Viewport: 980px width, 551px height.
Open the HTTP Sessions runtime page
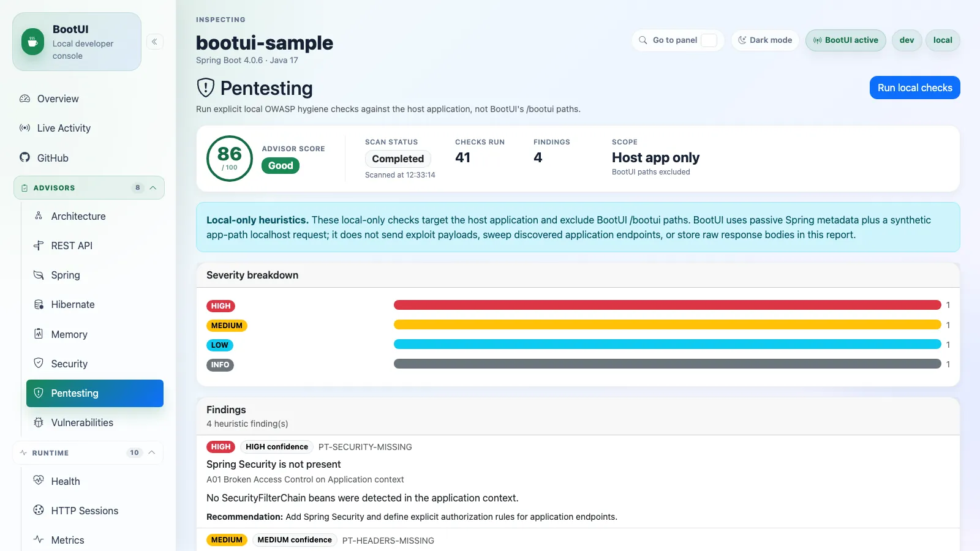pos(95,511)
